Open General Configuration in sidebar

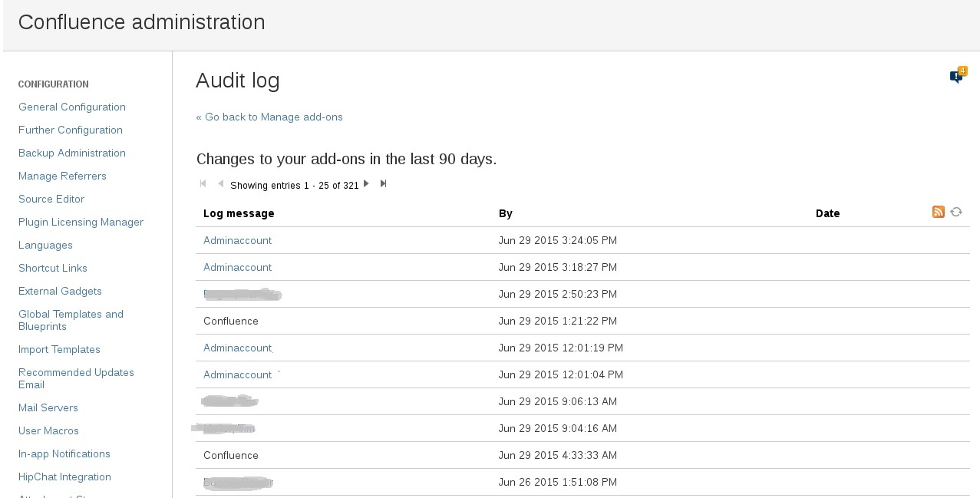point(72,107)
